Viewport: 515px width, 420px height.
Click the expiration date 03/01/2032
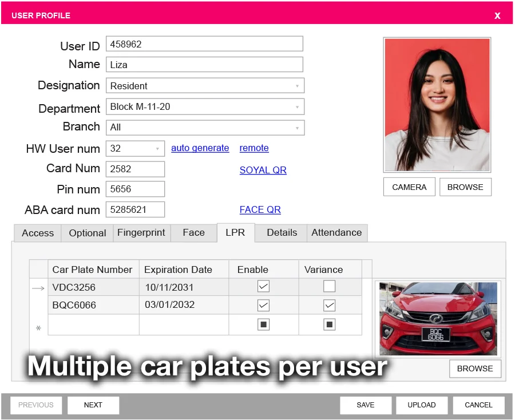[184, 305]
